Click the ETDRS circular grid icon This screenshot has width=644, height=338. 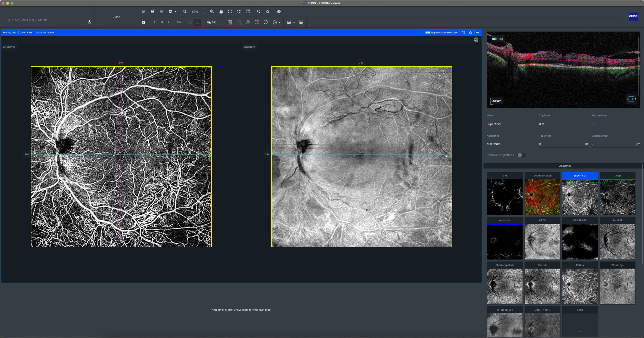[x=248, y=22]
